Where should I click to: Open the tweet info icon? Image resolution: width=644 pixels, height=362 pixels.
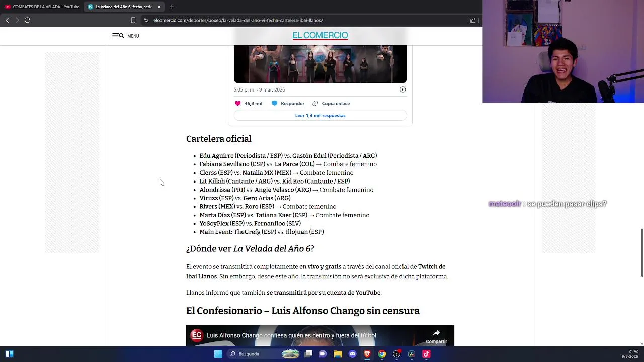click(x=403, y=89)
